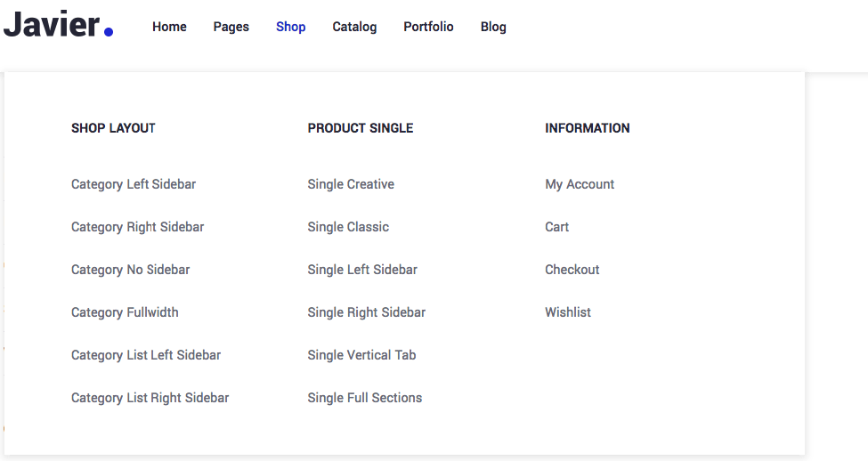This screenshot has height=461, width=868.
Task: Choose Category Right Sidebar link
Action: (x=138, y=227)
